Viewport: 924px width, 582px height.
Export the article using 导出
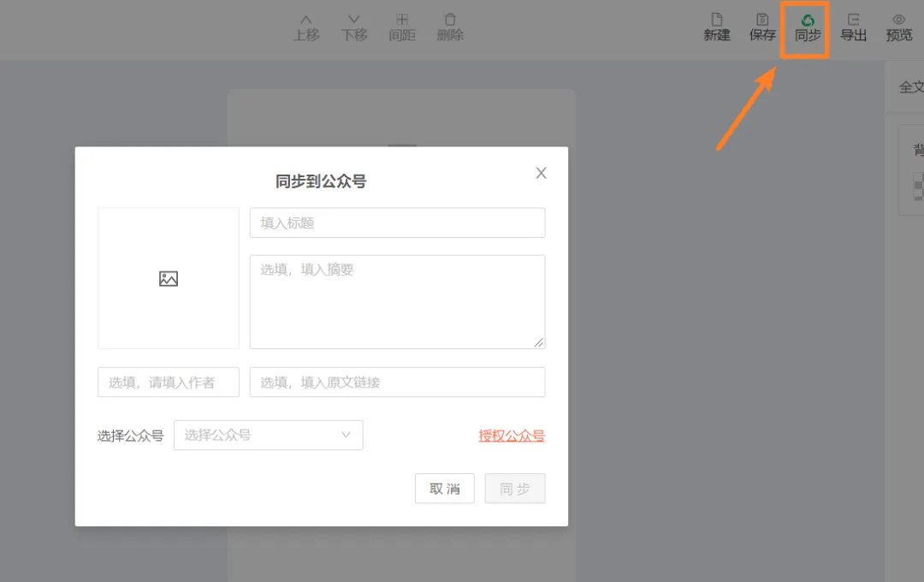[853, 28]
